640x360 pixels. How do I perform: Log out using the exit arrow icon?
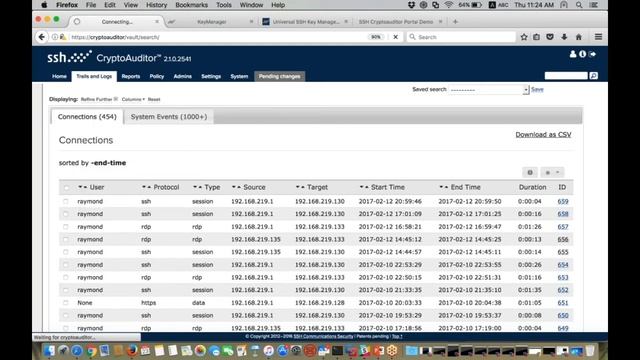593,54
